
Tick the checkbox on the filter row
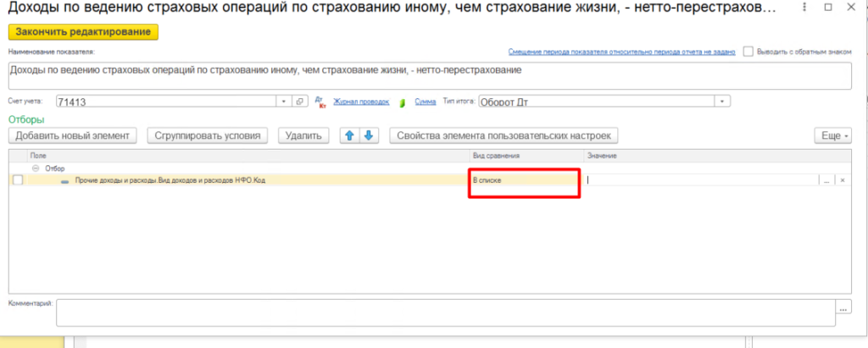tap(18, 180)
